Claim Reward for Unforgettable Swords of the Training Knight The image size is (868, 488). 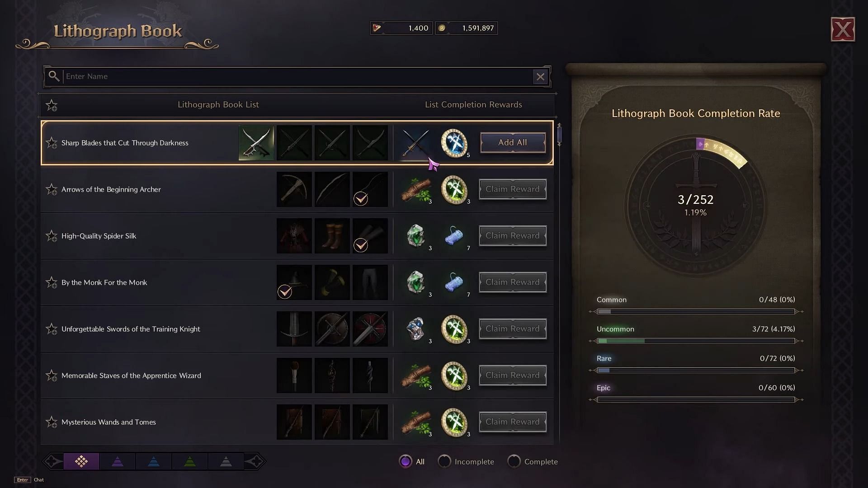click(513, 329)
